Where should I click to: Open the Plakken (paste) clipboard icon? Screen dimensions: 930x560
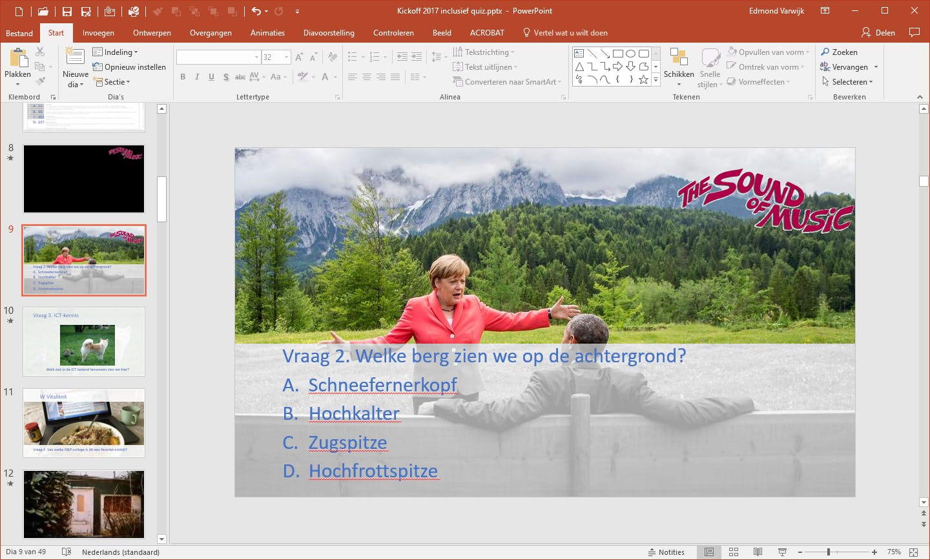(17, 58)
